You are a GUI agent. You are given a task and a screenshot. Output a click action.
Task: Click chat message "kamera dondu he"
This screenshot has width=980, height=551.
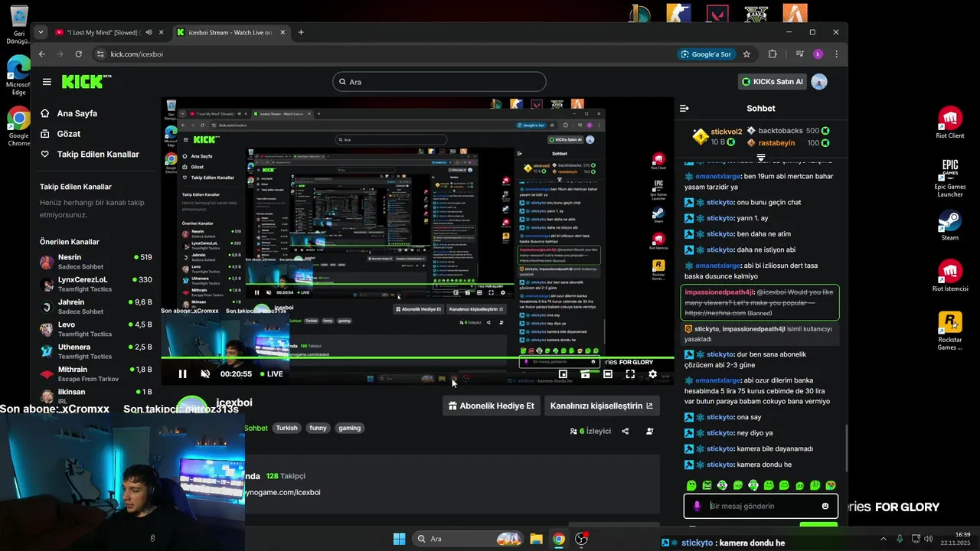pos(763,465)
